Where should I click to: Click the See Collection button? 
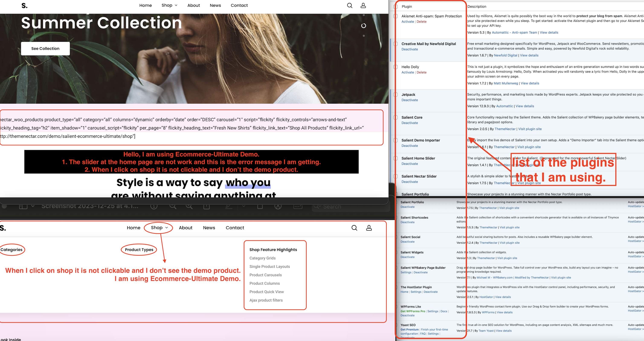click(x=45, y=48)
